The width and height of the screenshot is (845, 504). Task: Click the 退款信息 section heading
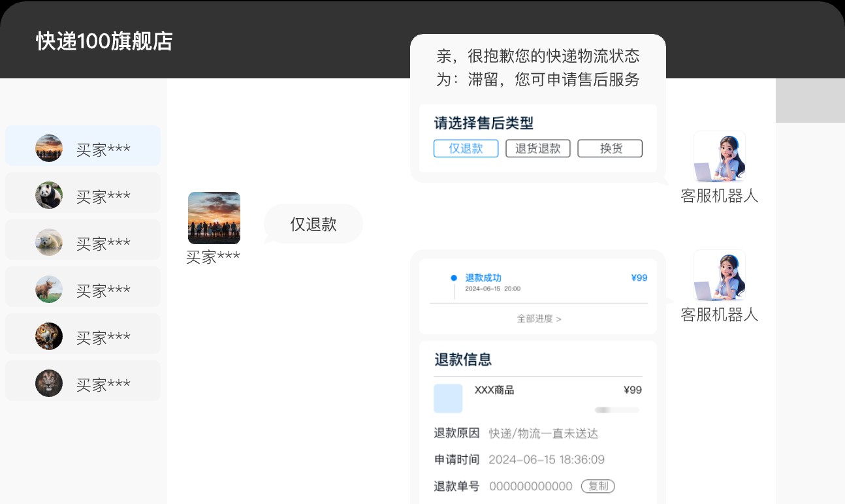point(463,360)
